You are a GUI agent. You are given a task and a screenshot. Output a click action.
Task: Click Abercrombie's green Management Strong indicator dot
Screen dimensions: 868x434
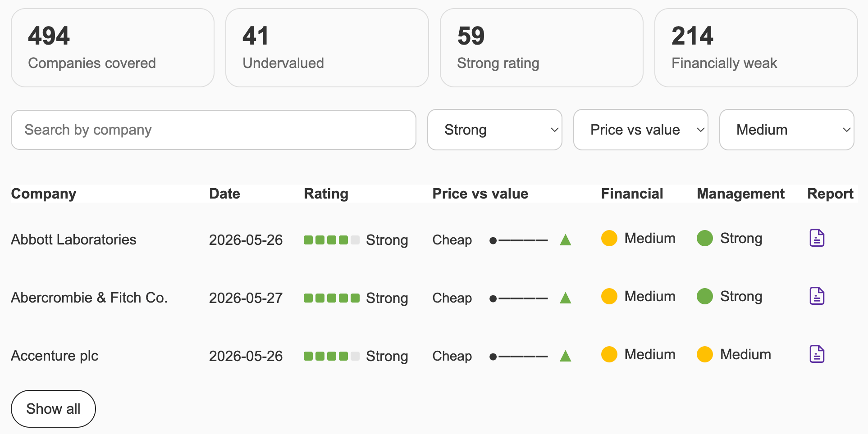[704, 296]
